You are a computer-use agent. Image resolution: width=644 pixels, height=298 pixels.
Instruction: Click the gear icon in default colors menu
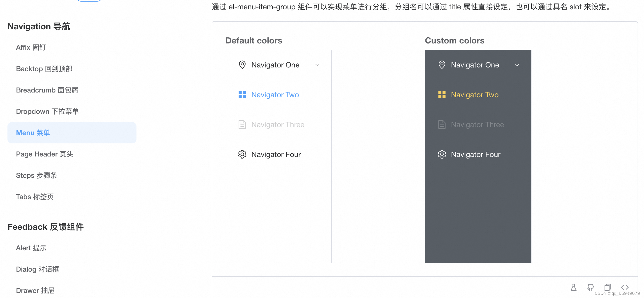242,154
